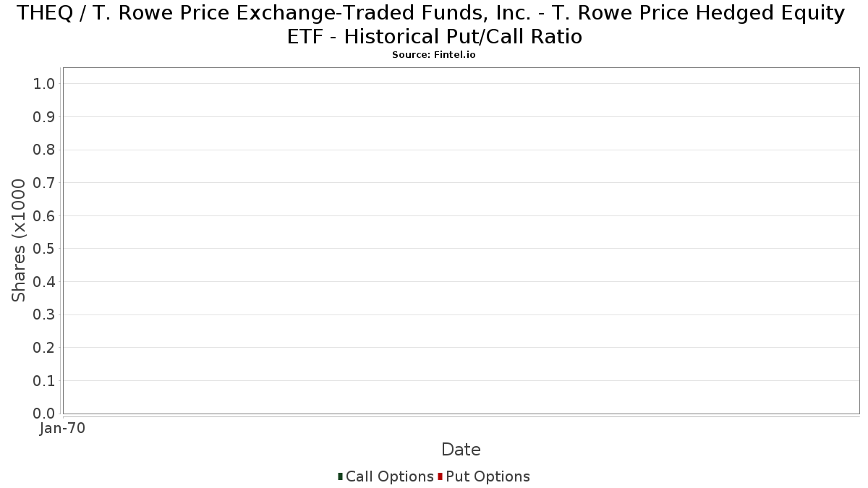This screenshot has width=868, height=488.
Task: Click the 0.1 y-axis label
Action: click(44, 381)
